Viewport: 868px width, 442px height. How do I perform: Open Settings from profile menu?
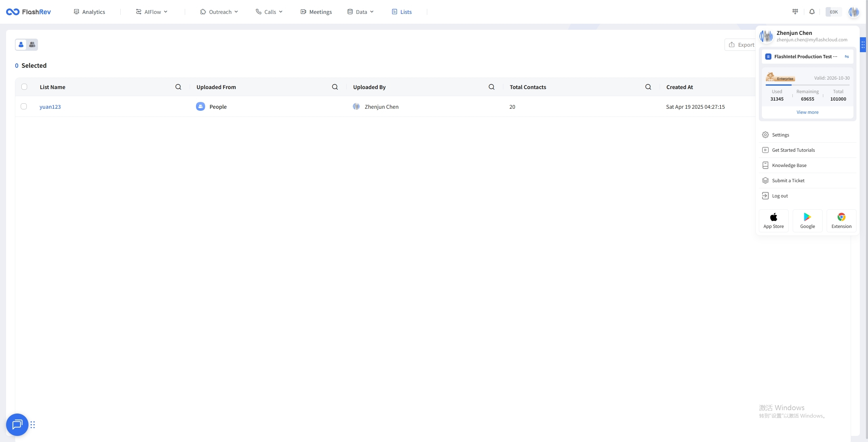click(x=807, y=135)
